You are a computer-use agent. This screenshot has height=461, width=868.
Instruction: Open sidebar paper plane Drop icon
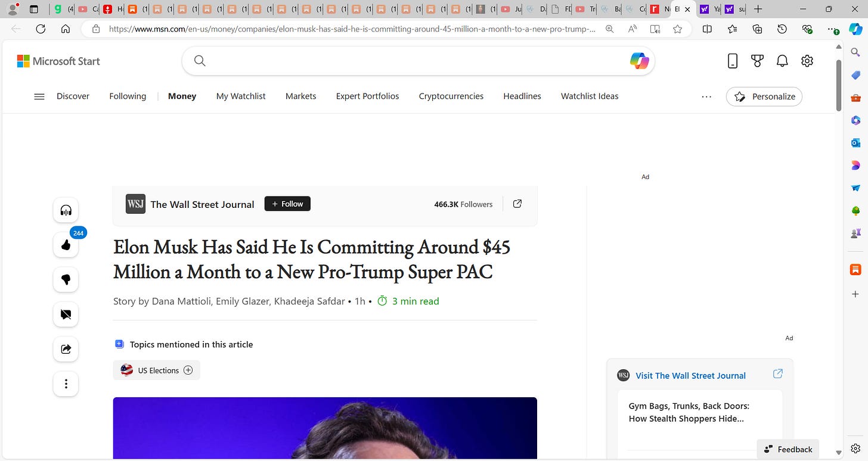coord(855,188)
